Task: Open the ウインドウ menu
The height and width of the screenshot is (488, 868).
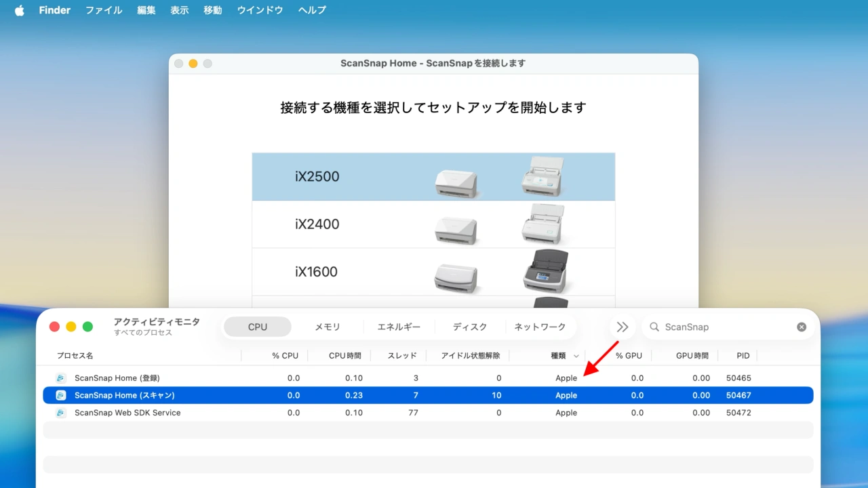Action: point(260,9)
